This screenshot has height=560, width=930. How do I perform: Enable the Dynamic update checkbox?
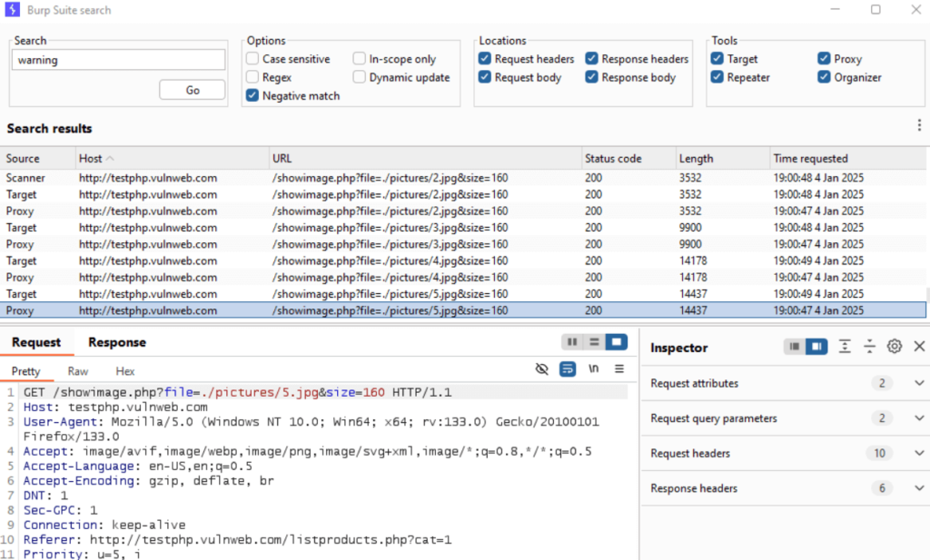point(359,77)
